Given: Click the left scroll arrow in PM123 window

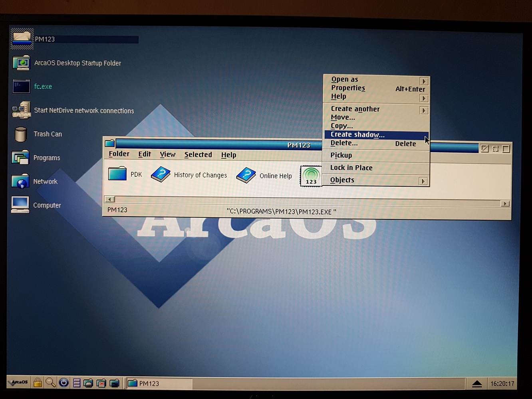Looking at the screenshot, I should click(x=109, y=199).
